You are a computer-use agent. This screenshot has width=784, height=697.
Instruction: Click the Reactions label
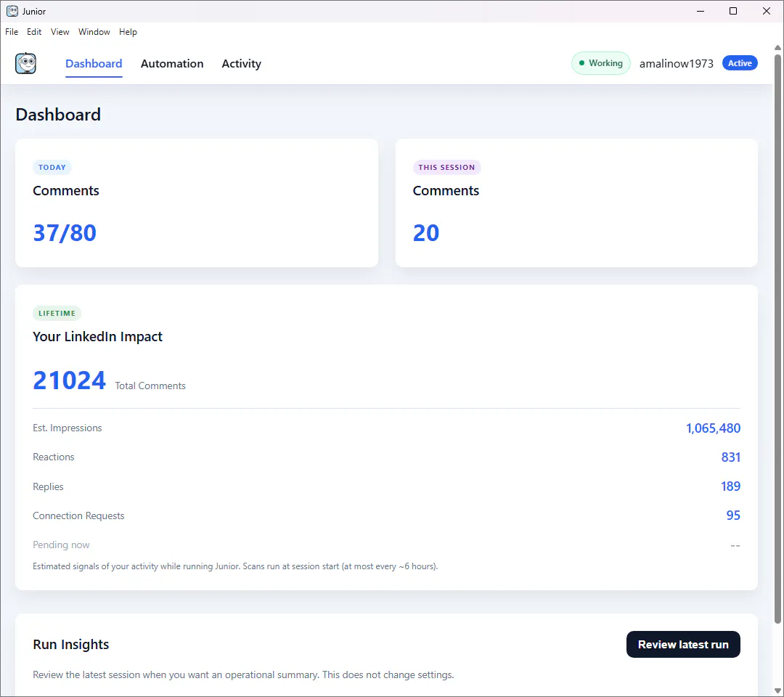[53, 457]
